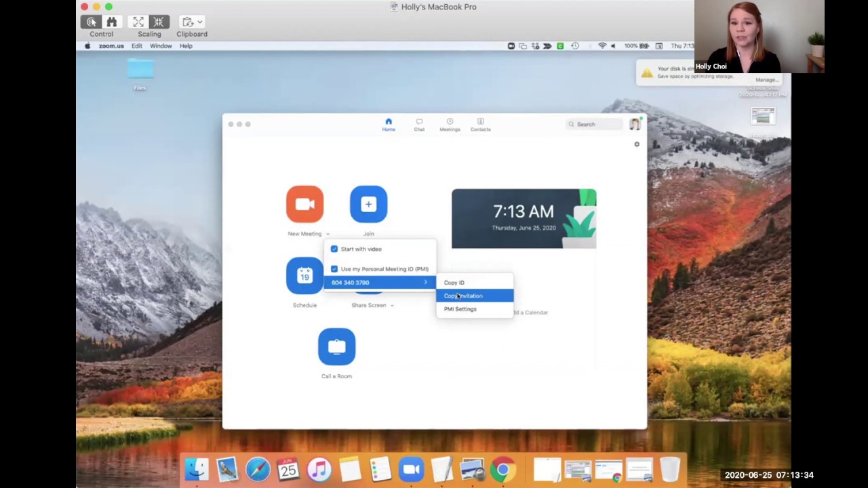
Task: Open Reminders from the Dock
Action: point(380,469)
